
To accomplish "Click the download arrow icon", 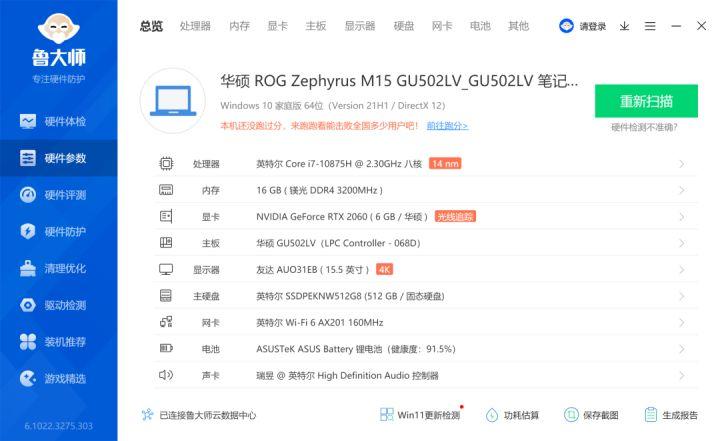I will pos(624,26).
